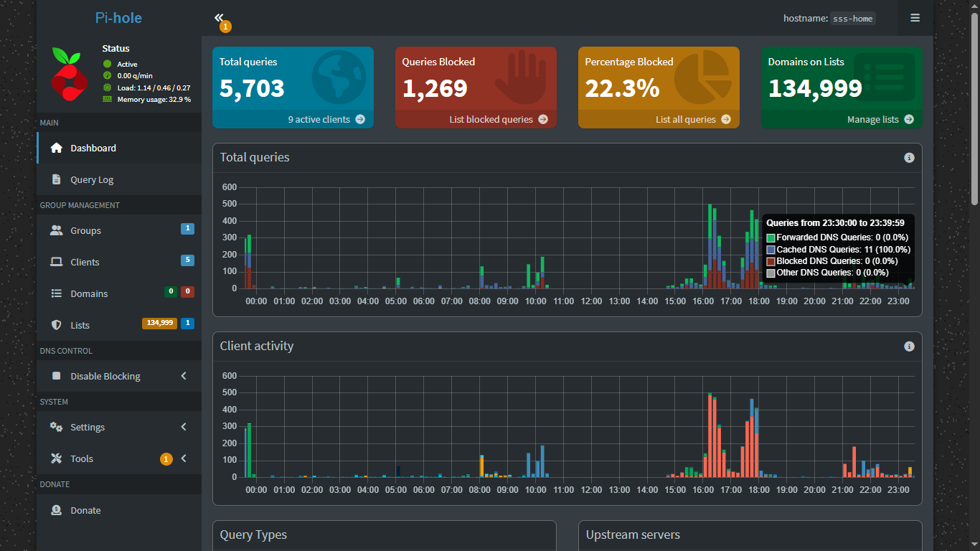
Task: Click the 22.3% Percentage Blocked value
Action: coord(622,88)
